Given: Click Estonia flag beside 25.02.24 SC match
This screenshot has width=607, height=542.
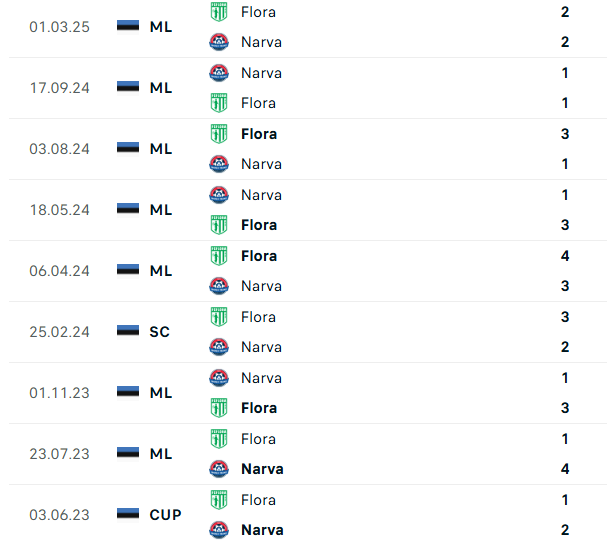Looking at the screenshot, I should point(128,331).
